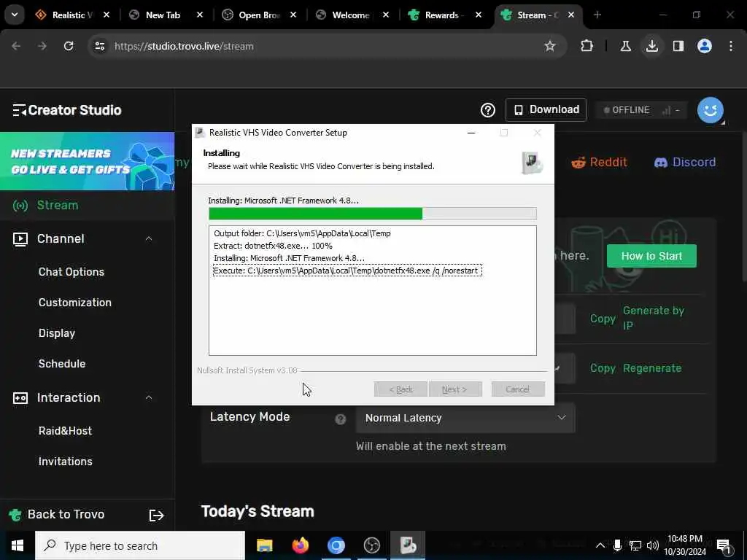
Task: Open the Reddit link
Action: click(600, 163)
